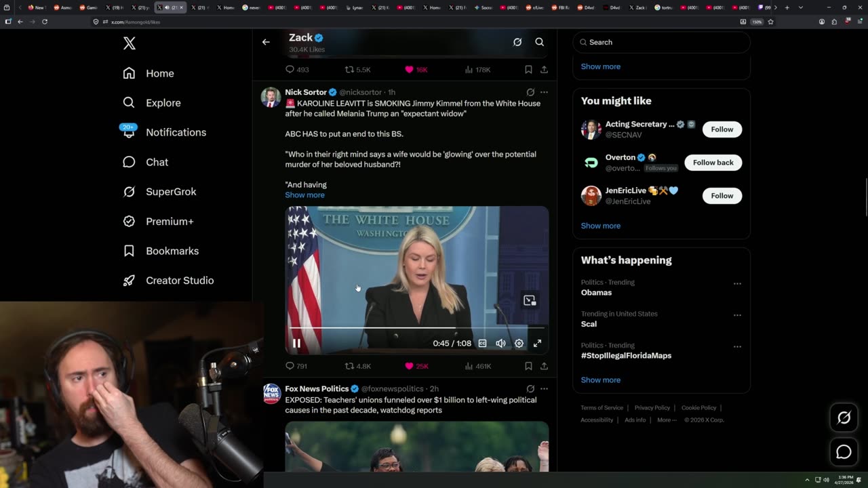Image resolution: width=868 pixels, height=488 pixels.
Task: Reply to the post with 791 replies
Action: pyautogui.click(x=296, y=366)
